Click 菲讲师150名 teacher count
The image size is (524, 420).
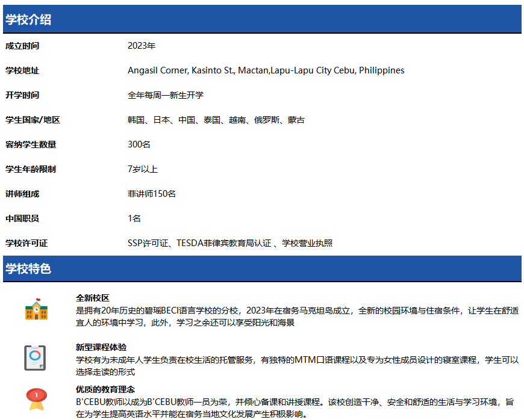point(152,194)
